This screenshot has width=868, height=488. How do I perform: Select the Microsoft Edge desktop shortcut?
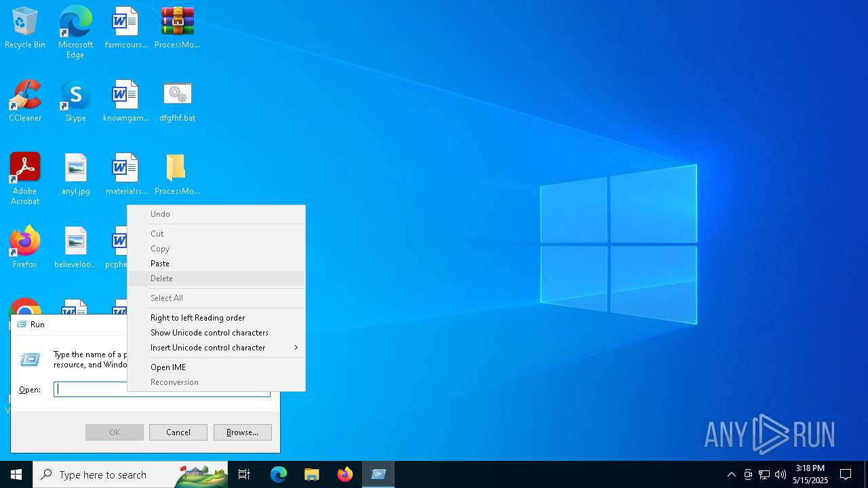pyautogui.click(x=75, y=32)
